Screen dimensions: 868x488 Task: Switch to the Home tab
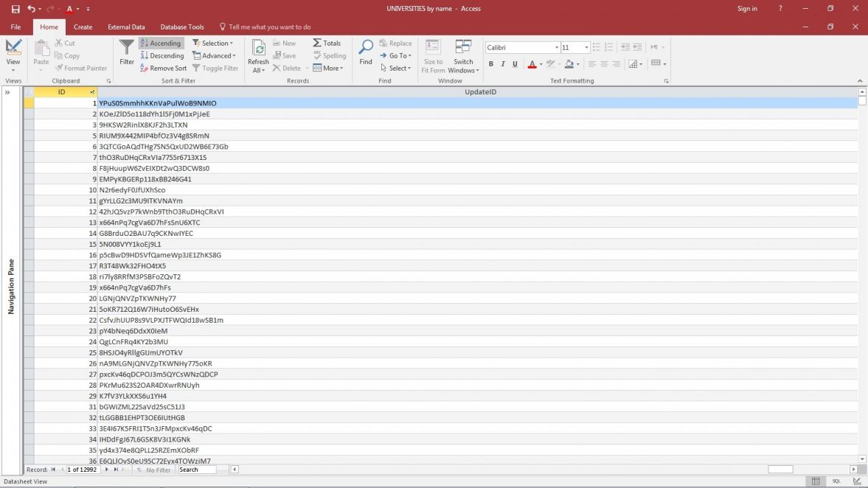tap(49, 27)
